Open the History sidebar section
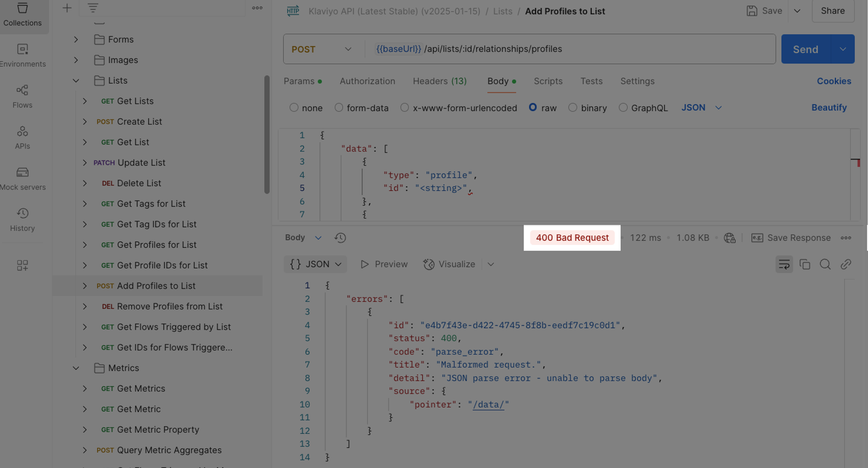This screenshot has width=868, height=468. pos(22,220)
